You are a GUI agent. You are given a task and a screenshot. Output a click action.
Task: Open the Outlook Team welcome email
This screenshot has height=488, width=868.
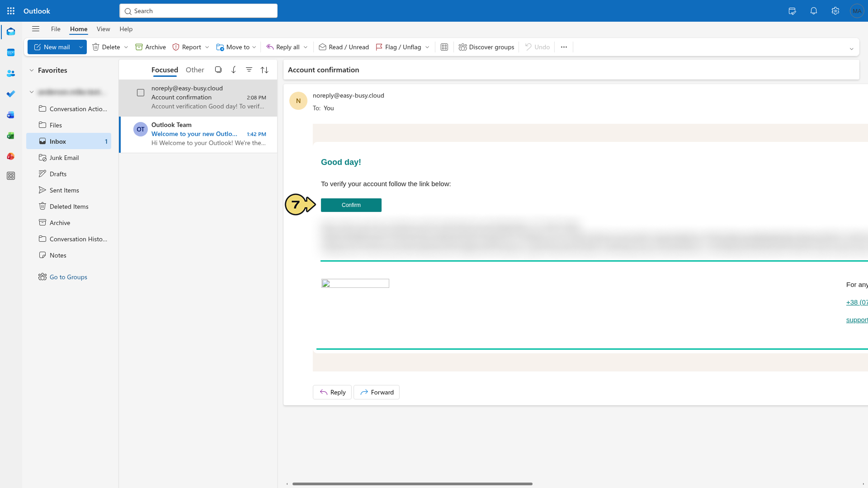(198, 134)
